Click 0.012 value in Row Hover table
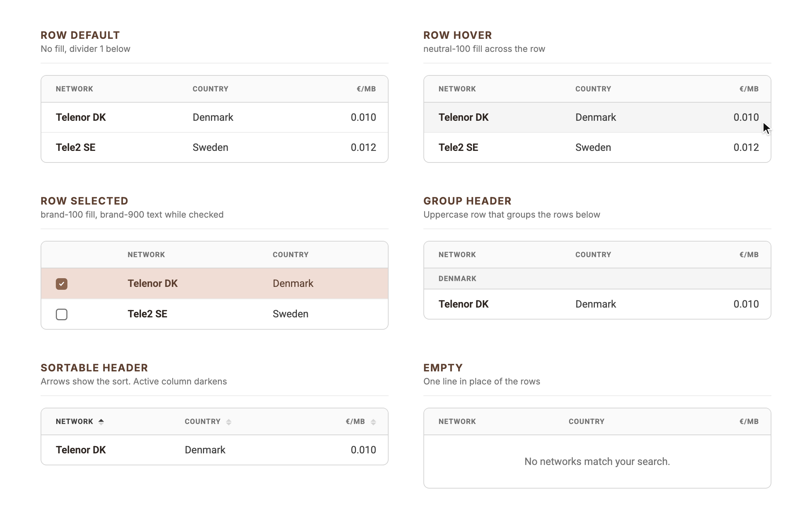 [x=746, y=147]
